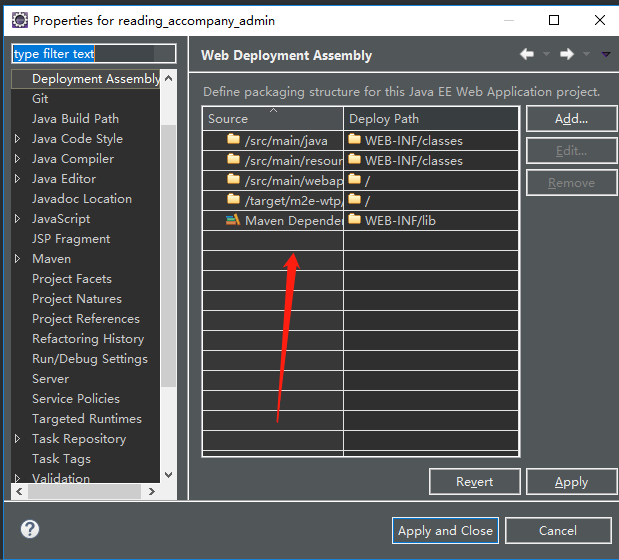Click the tree scroll down arrow

pyautogui.click(x=169, y=474)
